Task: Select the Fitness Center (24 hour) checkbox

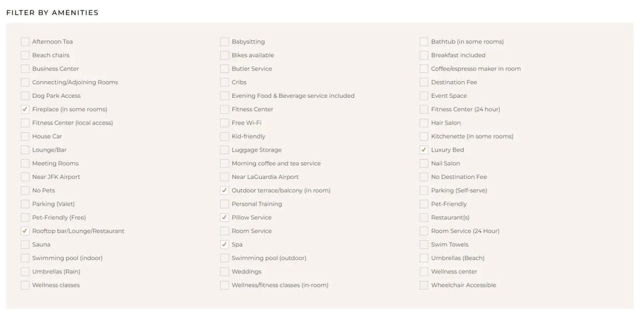Action: pyautogui.click(x=424, y=109)
